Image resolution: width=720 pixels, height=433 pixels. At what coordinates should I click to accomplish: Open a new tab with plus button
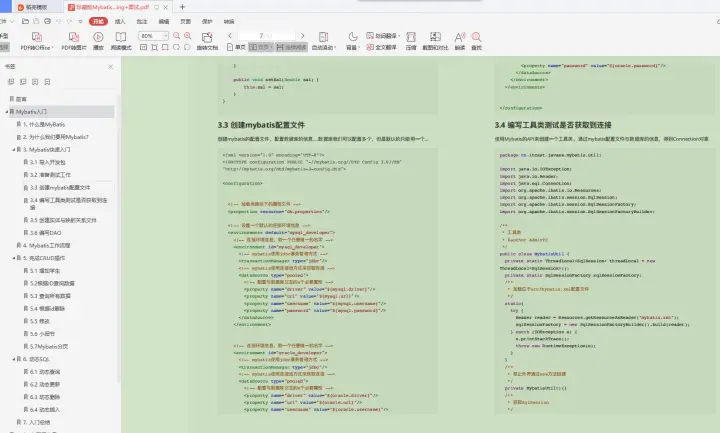(x=182, y=7)
